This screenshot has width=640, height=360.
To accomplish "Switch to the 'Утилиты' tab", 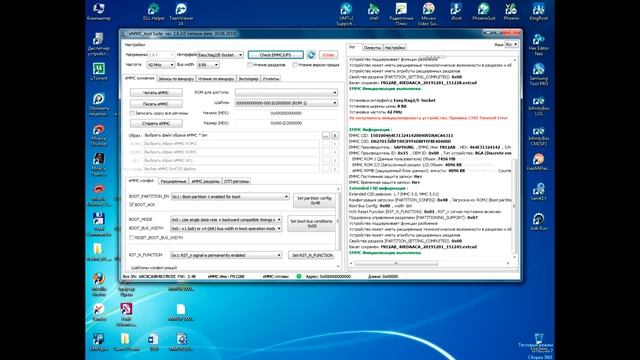I will pyautogui.click(x=271, y=79).
